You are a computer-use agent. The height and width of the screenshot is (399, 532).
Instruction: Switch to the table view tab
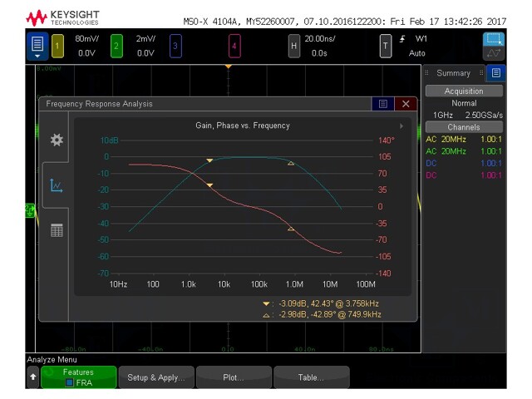pyautogui.click(x=57, y=230)
